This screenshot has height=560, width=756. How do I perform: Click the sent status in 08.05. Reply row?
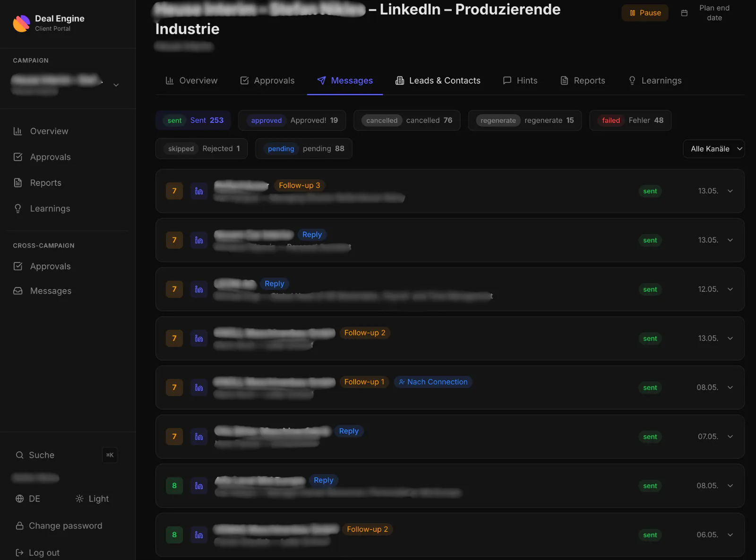650,486
